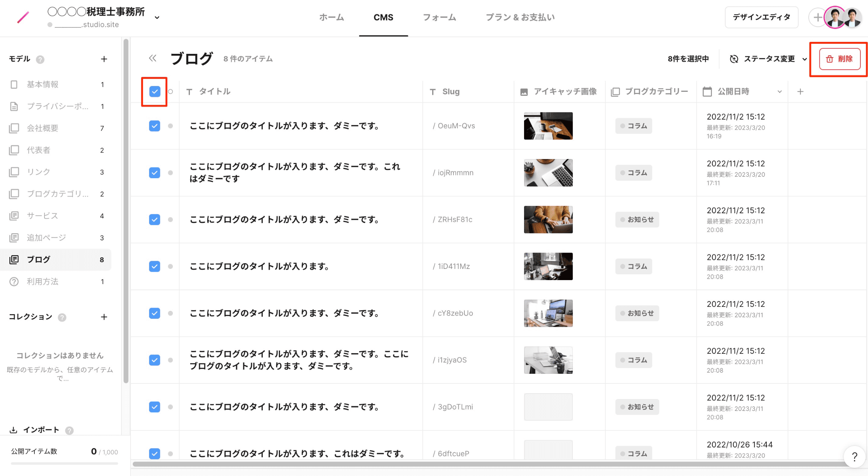This screenshot has height=476, width=868.
Task: Uncheck the select-all header checkbox
Action: pyautogui.click(x=154, y=92)
